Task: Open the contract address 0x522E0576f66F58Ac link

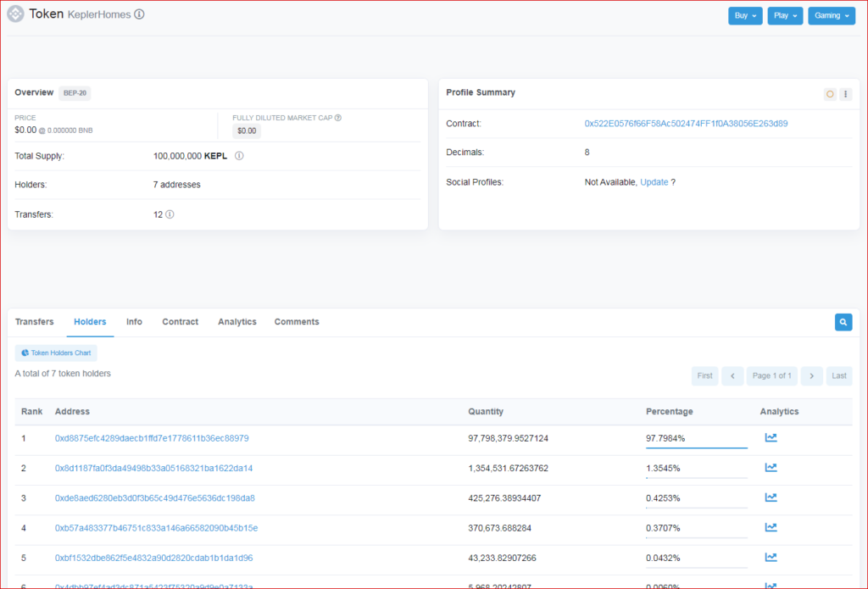Action: tap(686, 124)
